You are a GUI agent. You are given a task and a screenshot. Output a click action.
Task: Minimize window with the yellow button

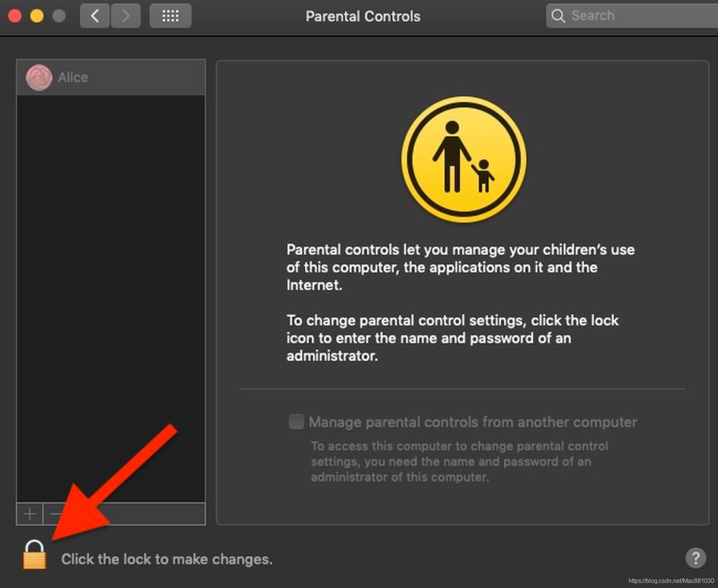pos(37,16)
